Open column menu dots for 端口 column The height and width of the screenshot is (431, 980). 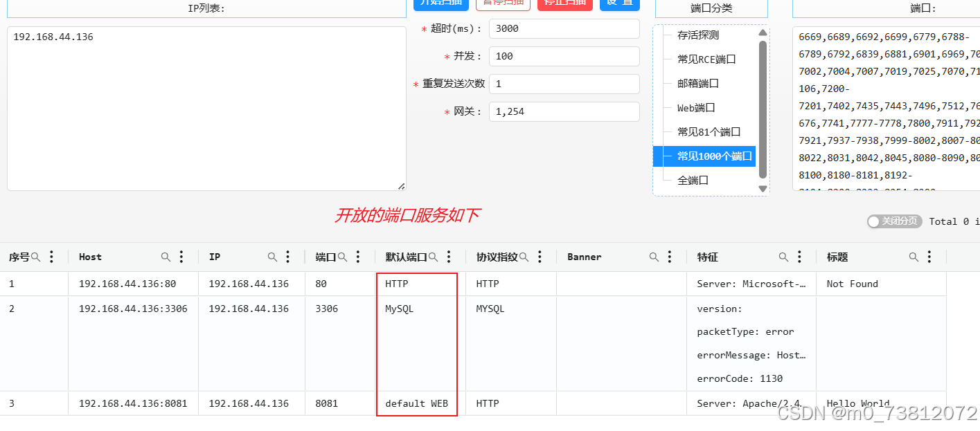[358, 257]
